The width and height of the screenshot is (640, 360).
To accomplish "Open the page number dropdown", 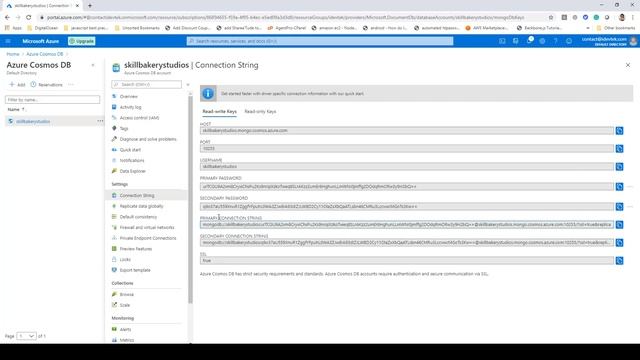I will tap(26, 336).
